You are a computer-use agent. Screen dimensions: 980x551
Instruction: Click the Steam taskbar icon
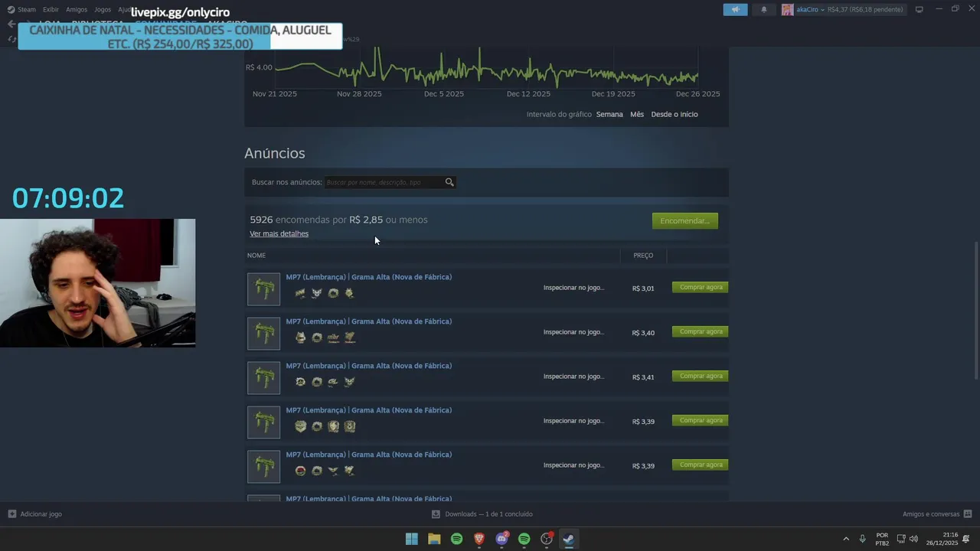tap(569, 539)
